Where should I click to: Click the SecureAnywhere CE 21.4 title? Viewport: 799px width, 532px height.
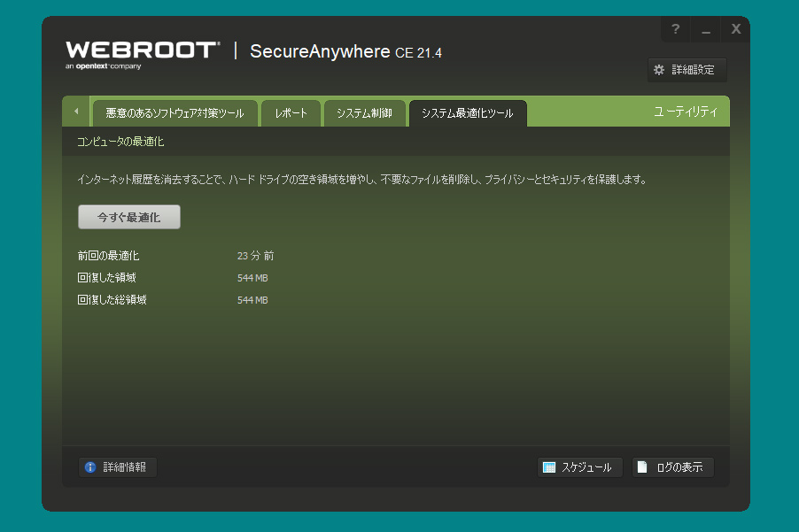click(345, 51)
